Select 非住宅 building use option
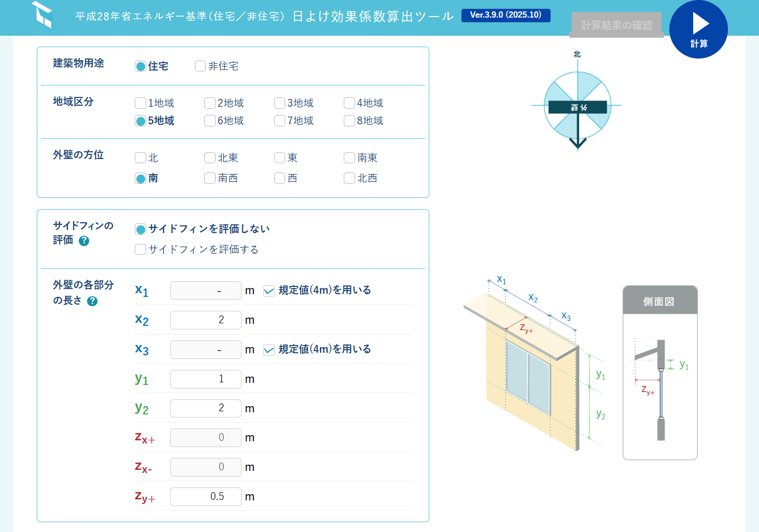This screenshot has height=532, width=759. pyautogui.click(x=200, y=66)
